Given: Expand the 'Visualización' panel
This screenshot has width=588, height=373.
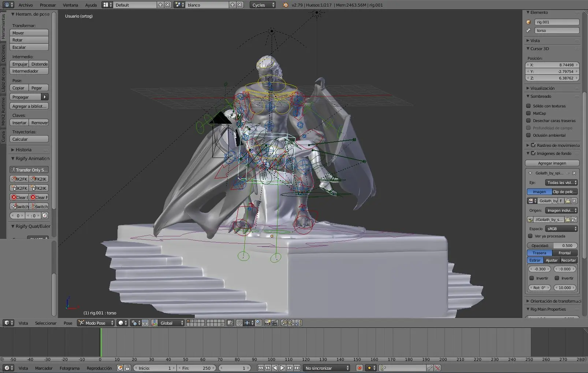Looking at the screenshot, I should coord(542,88).
